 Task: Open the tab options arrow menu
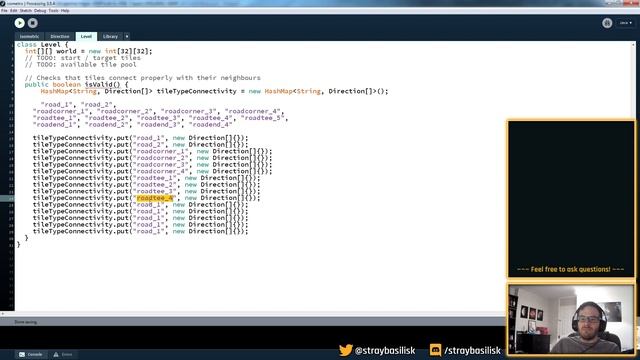coord(127,36)
